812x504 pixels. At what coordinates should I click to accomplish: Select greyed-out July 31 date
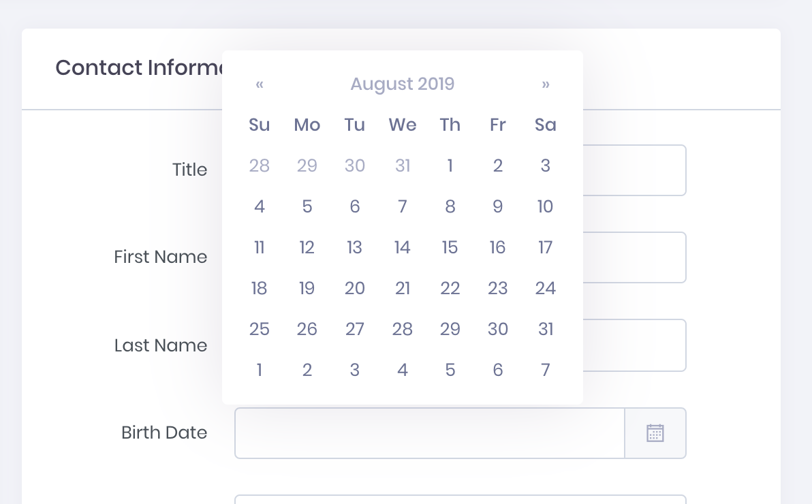403,166
